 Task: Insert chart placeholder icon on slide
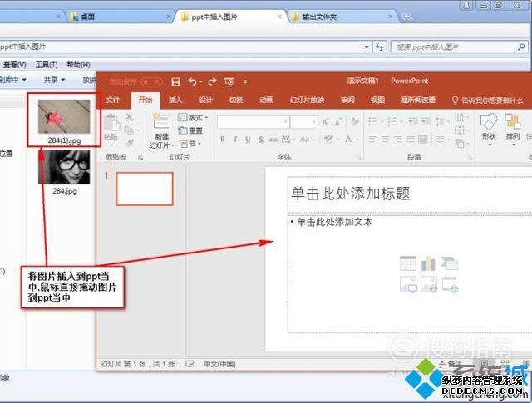point(429,263)
